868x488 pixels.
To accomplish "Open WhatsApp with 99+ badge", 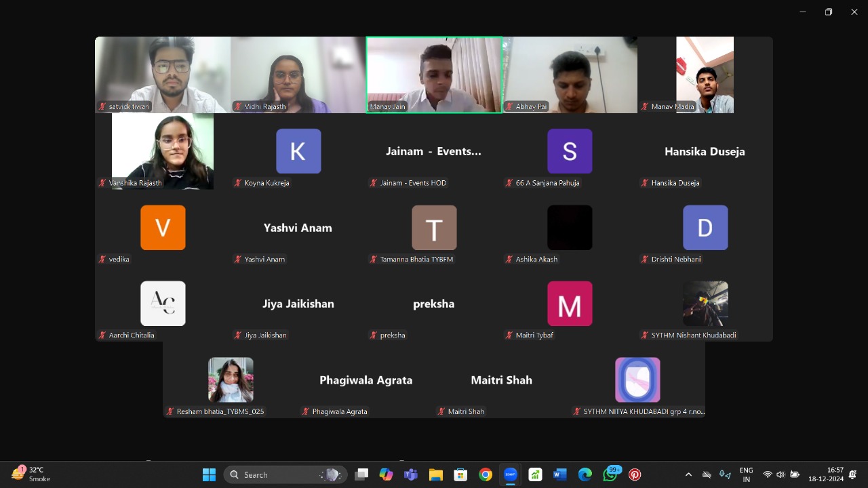I will 610,474.
